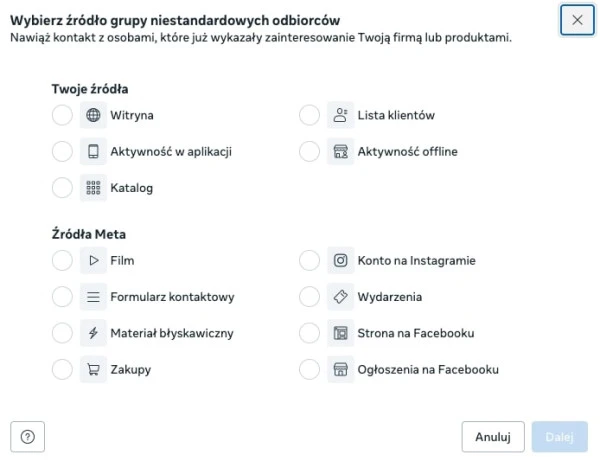Click the Film play icon

pos(93,261)
